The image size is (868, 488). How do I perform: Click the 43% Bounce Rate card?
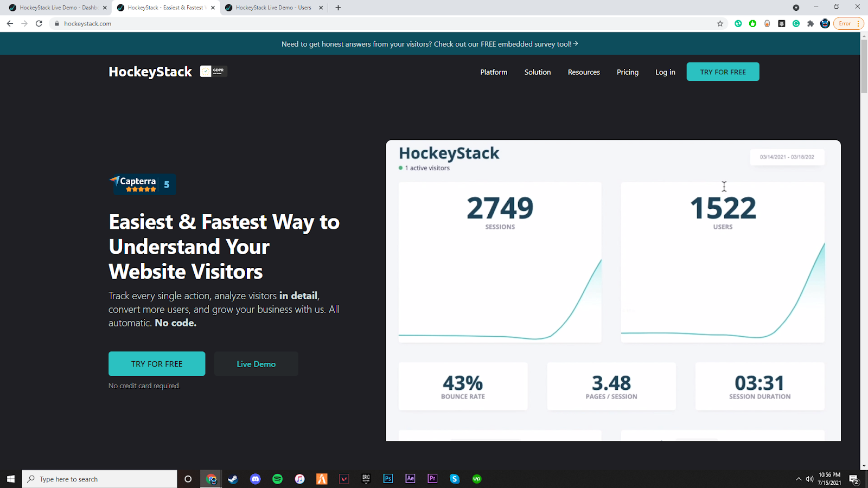point(463,387)
